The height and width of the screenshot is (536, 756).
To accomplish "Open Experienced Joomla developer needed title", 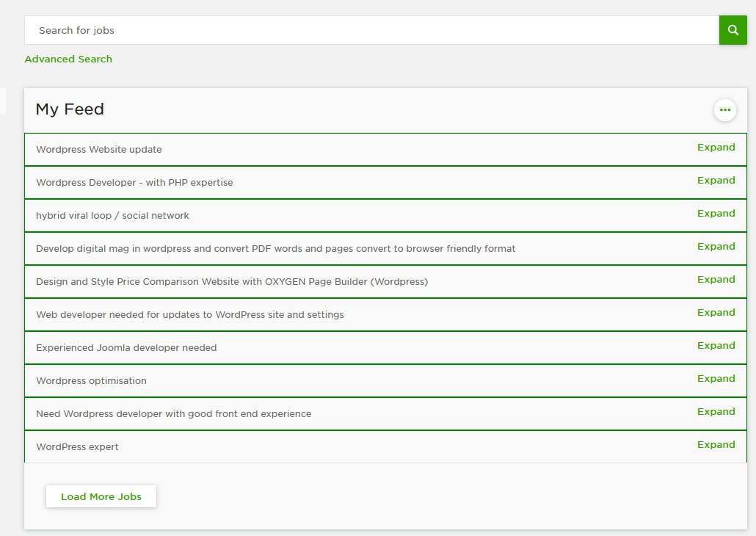I will [x=126, y=348].
